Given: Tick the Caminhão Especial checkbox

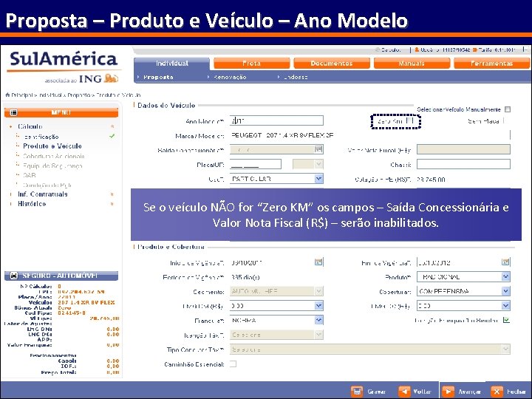Looking at the screenshot, I should 233,364.
